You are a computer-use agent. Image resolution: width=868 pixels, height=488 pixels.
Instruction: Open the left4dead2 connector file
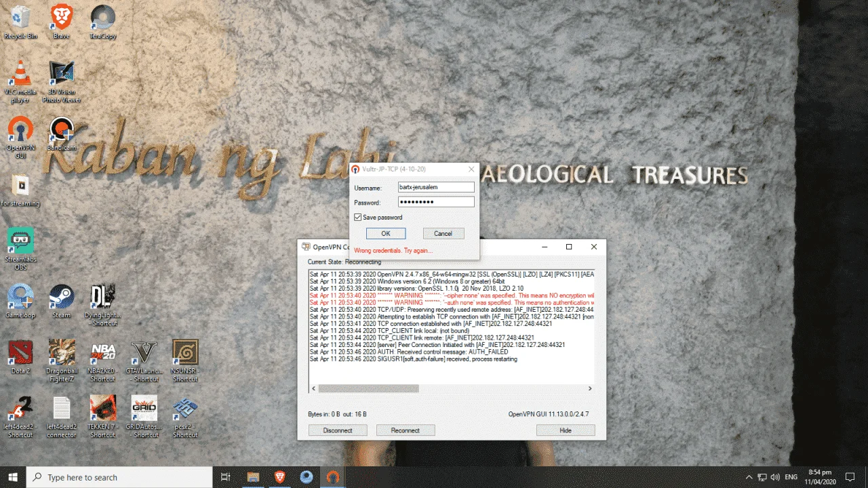pos(62,417)
